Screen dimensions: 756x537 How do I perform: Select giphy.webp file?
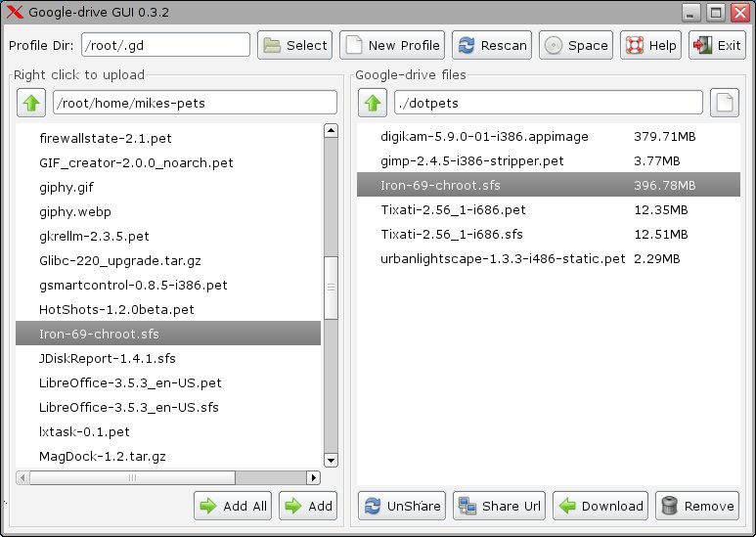click(x=168, y=211)
